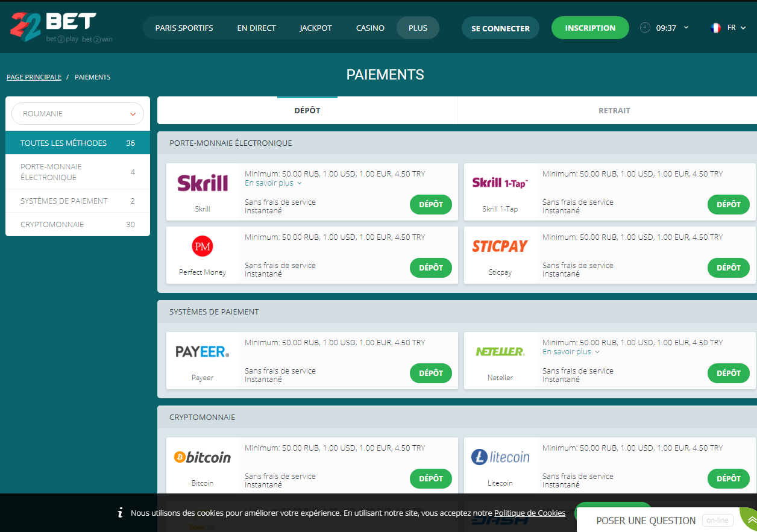Viewport: 757px width, 532px height.
Task: Click the Skrill payment logo
Action: tap(203, 183)
